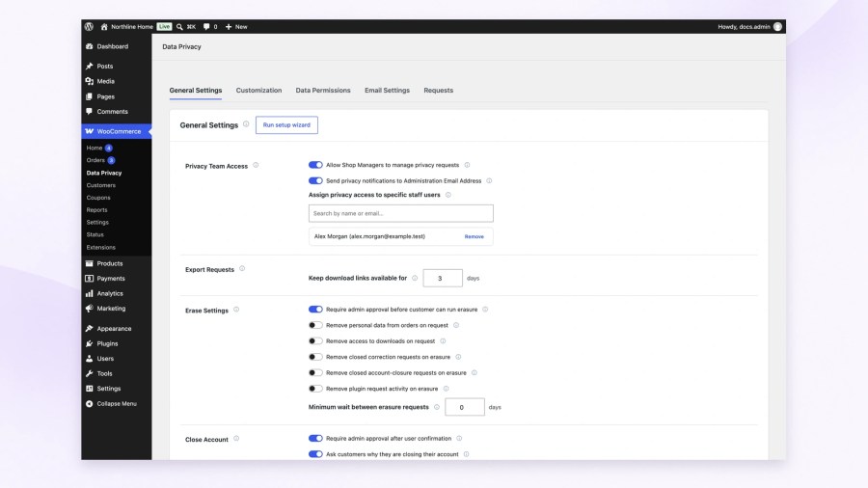The width and height of the screenshot is (868, 488).
Task: Toggle Ask customers why they are closing account
Action: (x=315, y=454)
